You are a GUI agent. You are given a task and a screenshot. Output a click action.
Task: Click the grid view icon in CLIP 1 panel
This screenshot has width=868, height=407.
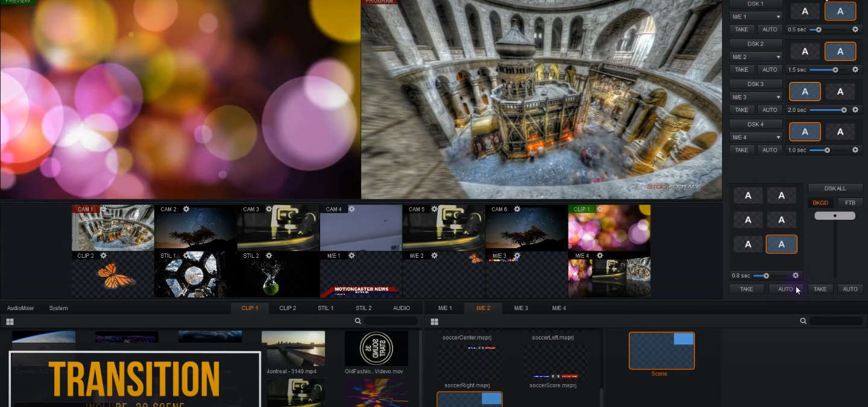10,321
